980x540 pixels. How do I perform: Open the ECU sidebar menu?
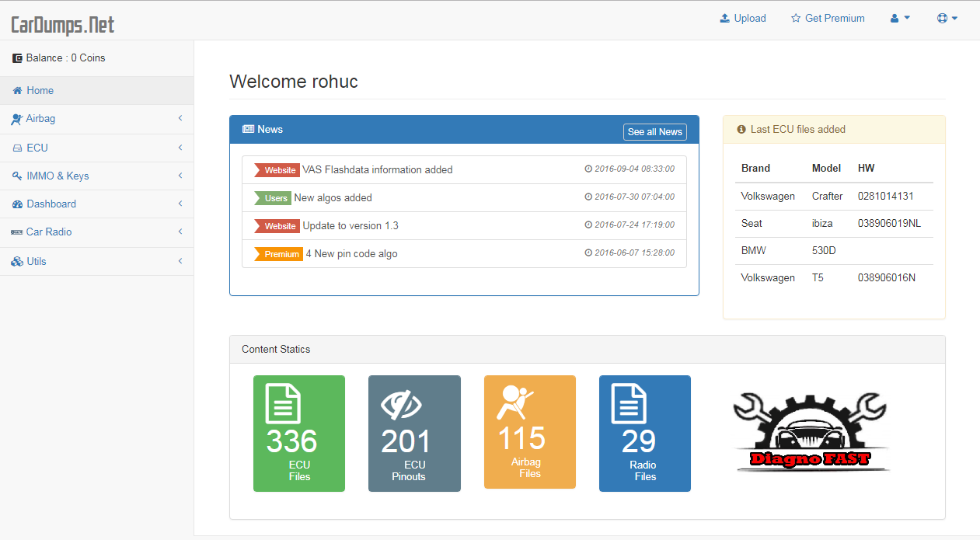pos(96,148)
